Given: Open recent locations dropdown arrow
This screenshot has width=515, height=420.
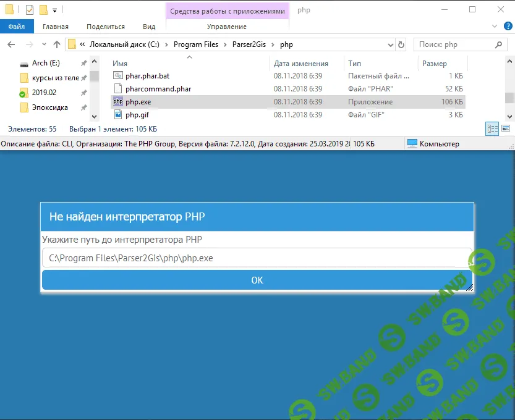Looking at the screenshot, I should 43,44.
